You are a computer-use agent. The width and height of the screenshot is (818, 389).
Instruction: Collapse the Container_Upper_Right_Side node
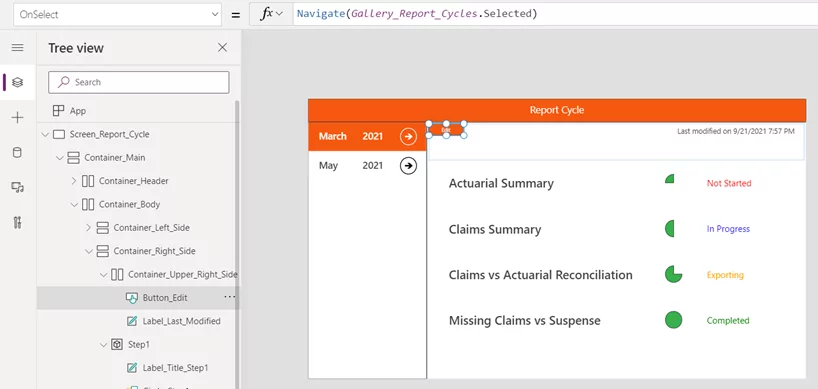coord(103,275)
